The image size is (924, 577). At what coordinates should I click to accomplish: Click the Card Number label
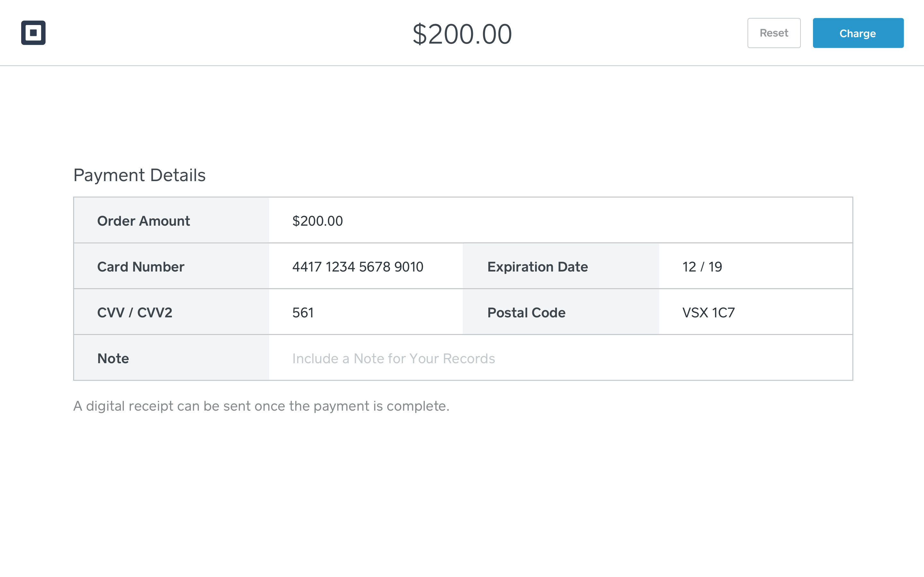(x=141, y=267)
